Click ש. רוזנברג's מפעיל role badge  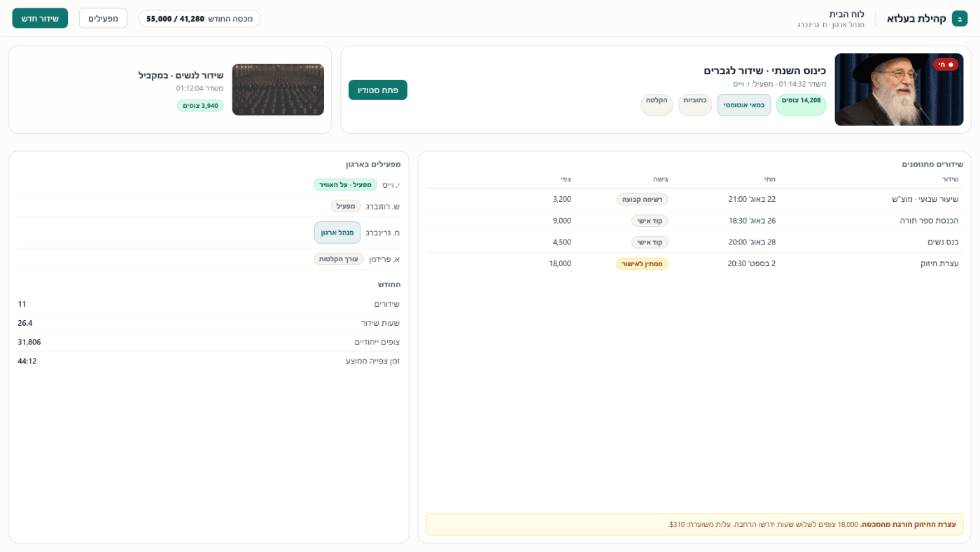tap(346, 207)
